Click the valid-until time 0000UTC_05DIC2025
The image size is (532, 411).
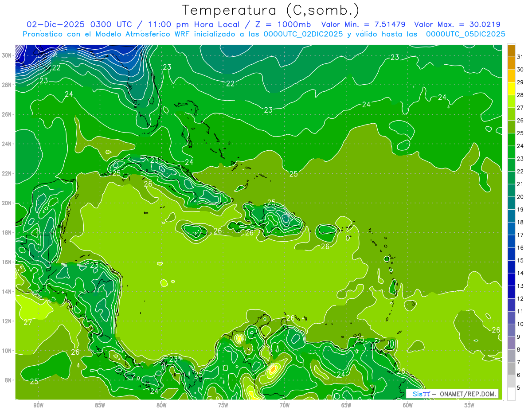(465, 34)
